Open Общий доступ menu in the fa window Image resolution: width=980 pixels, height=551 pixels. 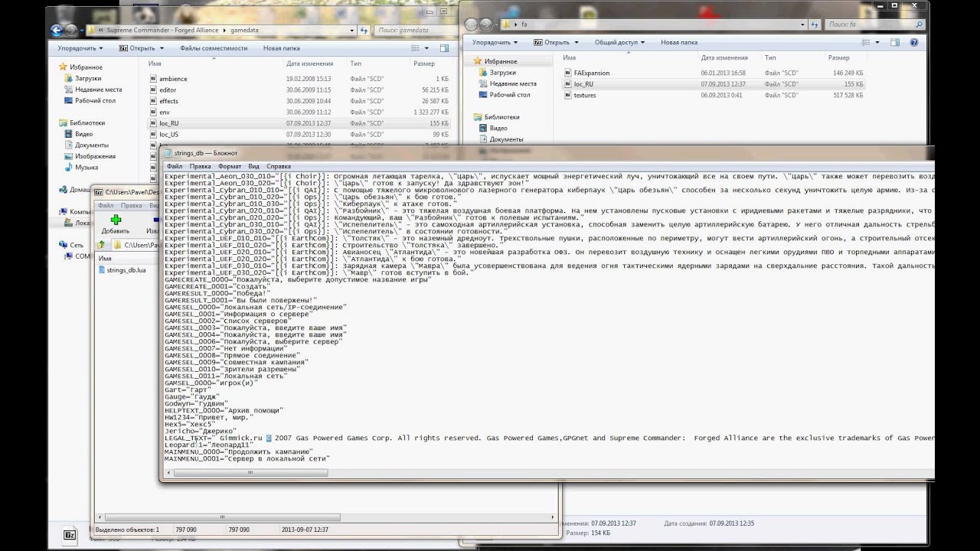(x=619, y=42)
